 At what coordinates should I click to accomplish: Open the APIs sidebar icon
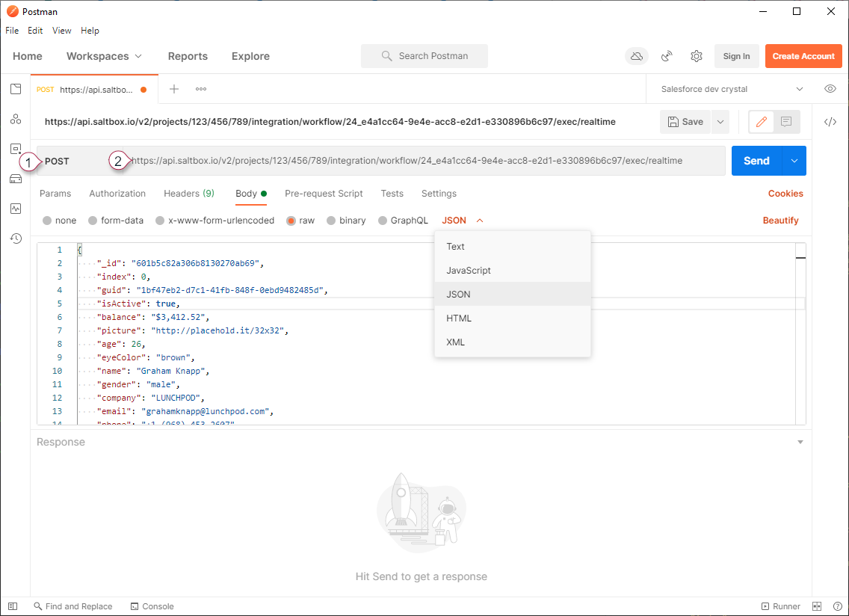pos(16,119)
